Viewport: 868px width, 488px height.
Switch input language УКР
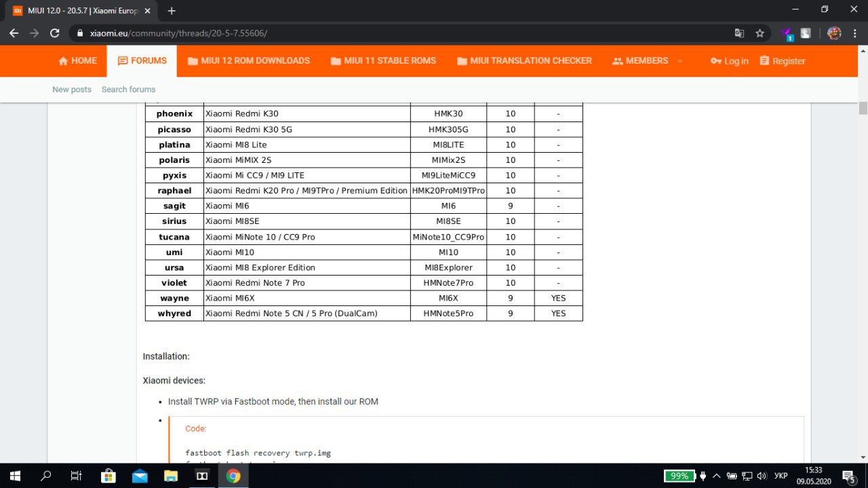pos(781,476)
